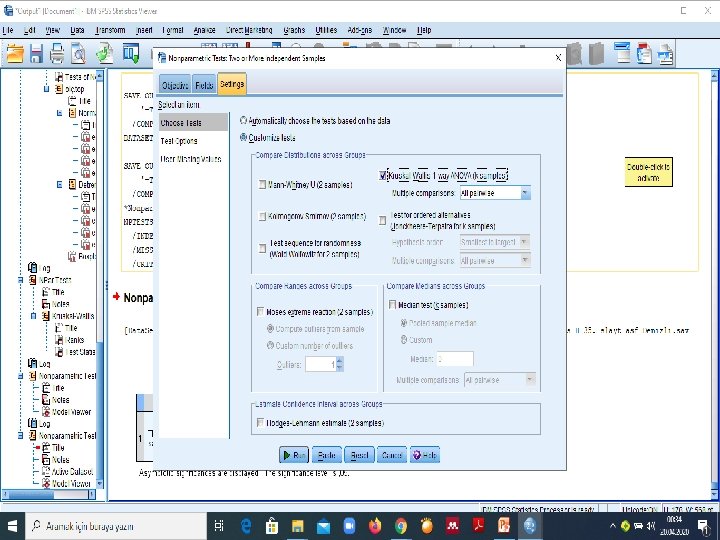Image resolution: width=720 pixels, height=540 pixels.
Task: Show hidden system tray icons chevron
Action: 613,526
